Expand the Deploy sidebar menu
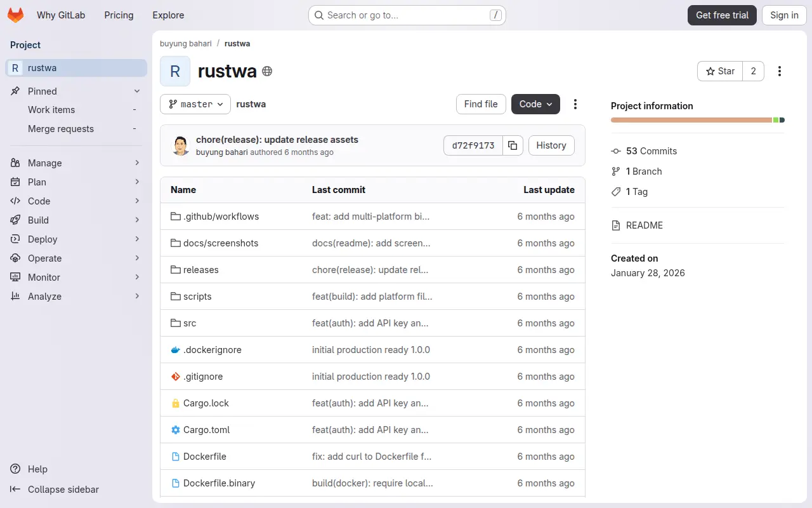The height and width of the screenshot is (508, 812). [x=76, y=239]
